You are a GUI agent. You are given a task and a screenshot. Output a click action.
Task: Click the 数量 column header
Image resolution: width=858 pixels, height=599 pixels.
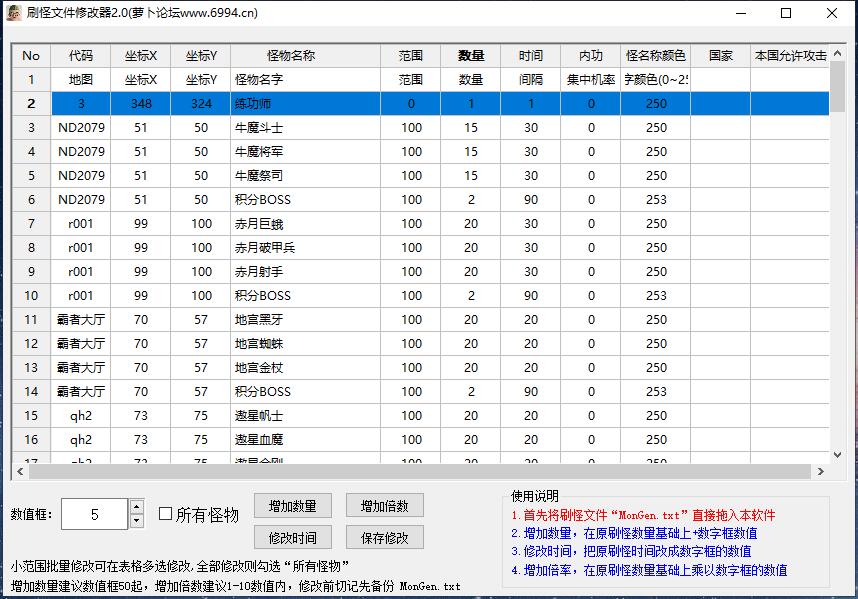tap(471, 56)
